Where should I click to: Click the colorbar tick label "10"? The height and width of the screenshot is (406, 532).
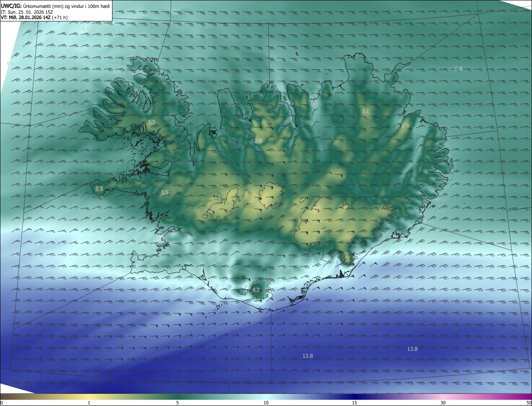266,403
